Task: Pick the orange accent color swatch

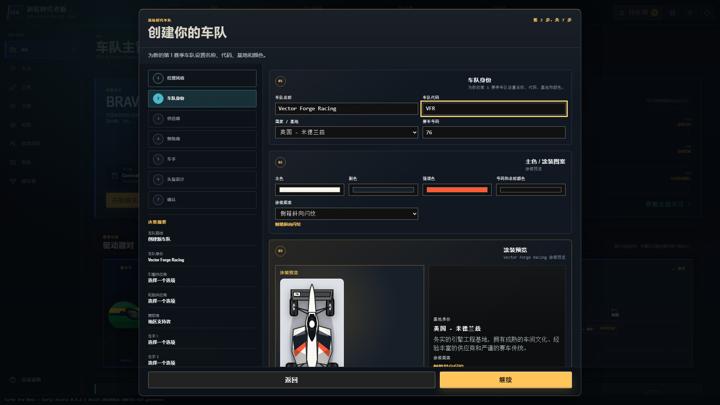Action: tap(457, 190)
